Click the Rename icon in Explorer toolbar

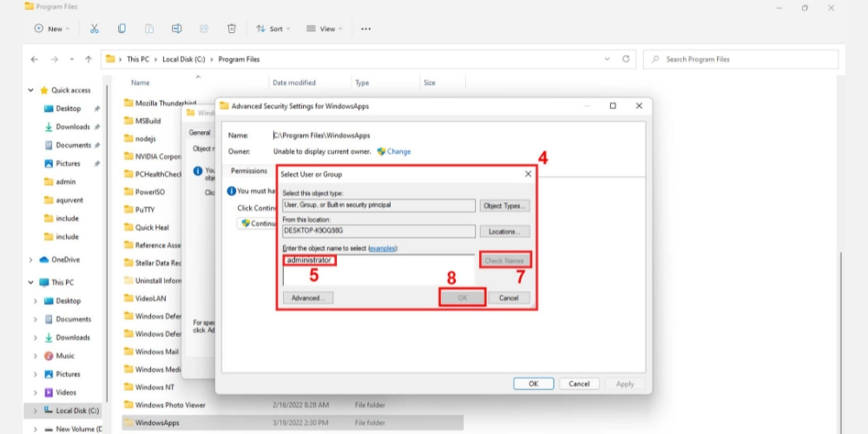click(176, 29)
